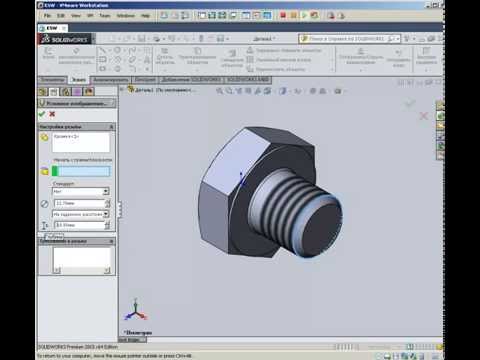Open the Display Style dropdown arrow
The image size is (480, 360).
click(289, 91)
